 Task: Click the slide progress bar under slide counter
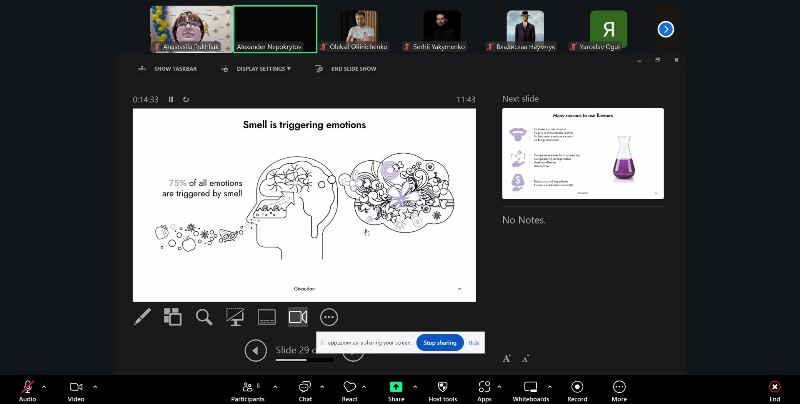305,360
